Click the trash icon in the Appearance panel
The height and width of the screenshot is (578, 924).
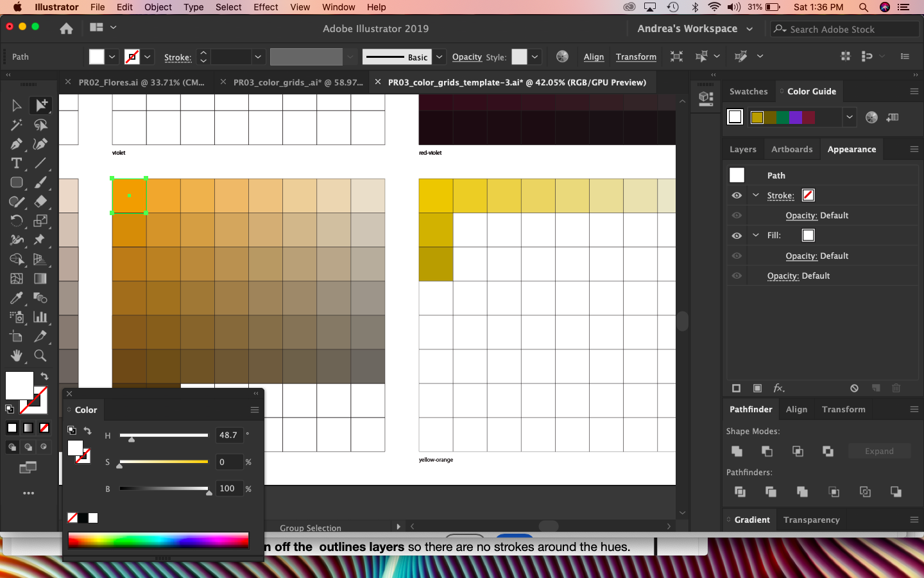tap(896, 388)
